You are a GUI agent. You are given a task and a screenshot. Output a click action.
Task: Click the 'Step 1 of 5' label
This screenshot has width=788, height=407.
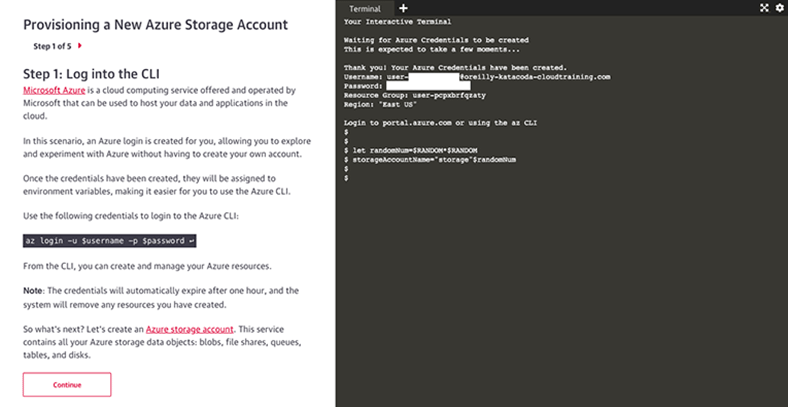coord(52,46)
